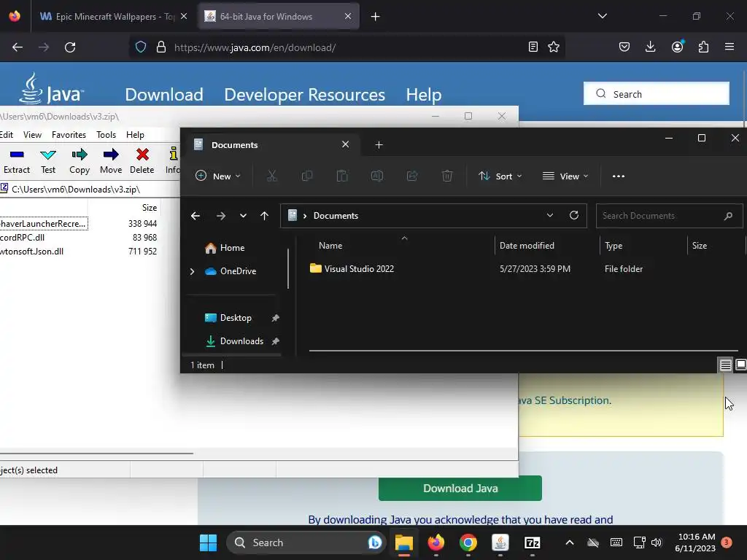Viewport: 747px width, 560px height.
Task: Open Developer Resources link on Java site
Action: click(304, 94)
